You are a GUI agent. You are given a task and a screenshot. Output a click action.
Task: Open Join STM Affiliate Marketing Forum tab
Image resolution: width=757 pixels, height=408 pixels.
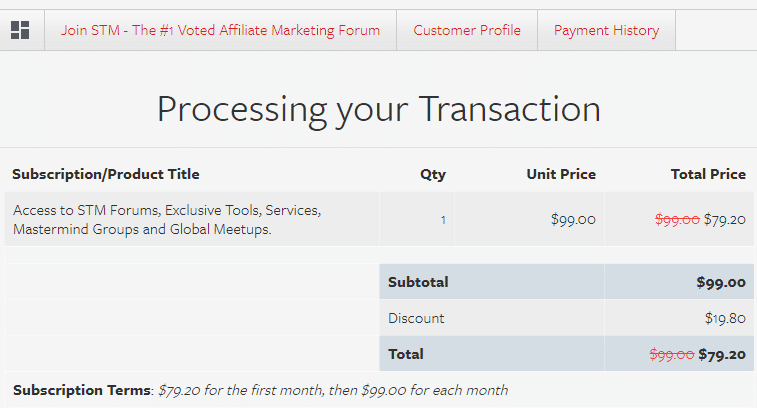220,30
